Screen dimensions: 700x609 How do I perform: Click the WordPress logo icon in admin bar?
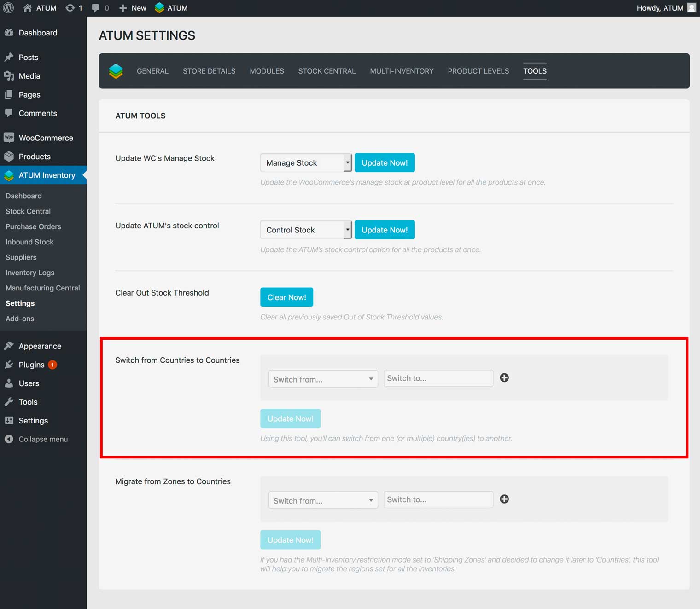click(8, 8)
